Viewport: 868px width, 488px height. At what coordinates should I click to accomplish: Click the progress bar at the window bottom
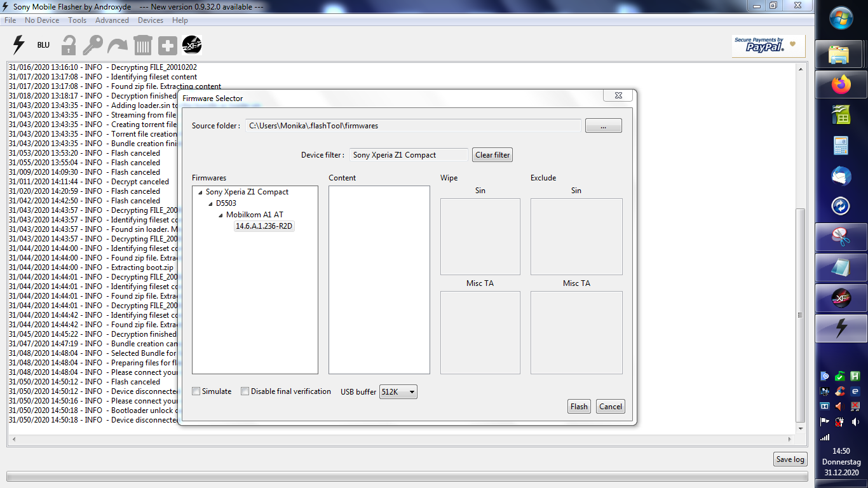(407, 476)
